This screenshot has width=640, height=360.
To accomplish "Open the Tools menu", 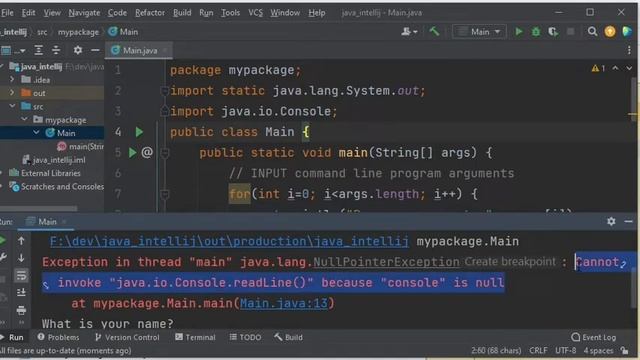I will click(231, 13).
